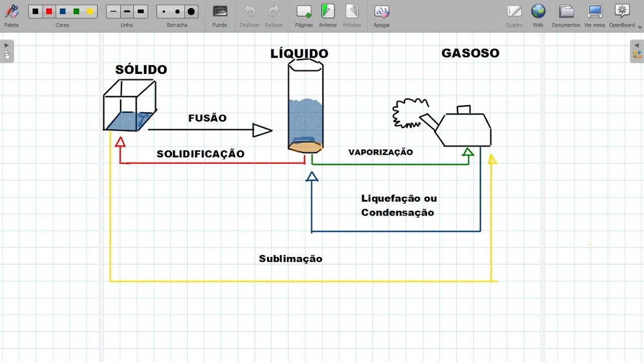644x362 pixels.
Task: Open the Paleta stylus palette
Action: click(x=12, y=15)
